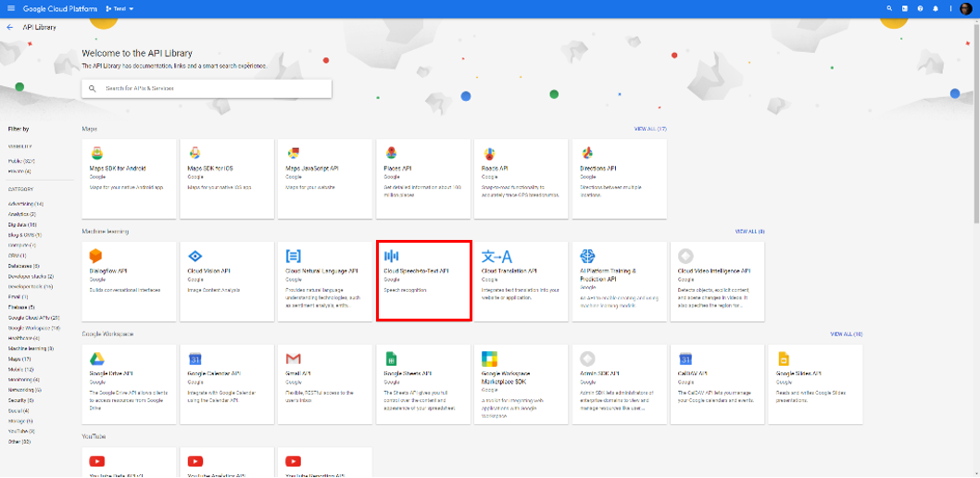Viewport: 980px width, 478px height.
Task: Open the three-dot more options menu
Action: coord(950,8)
